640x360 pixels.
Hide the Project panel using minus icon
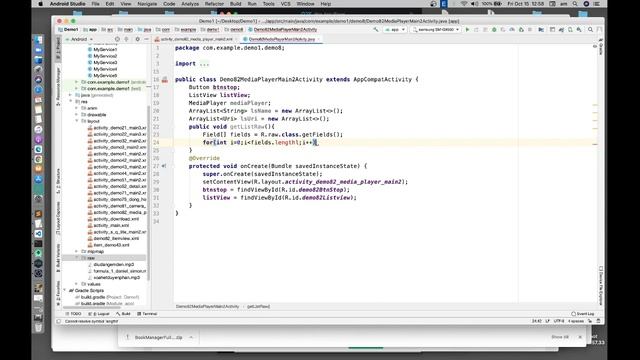coord(146,39)
